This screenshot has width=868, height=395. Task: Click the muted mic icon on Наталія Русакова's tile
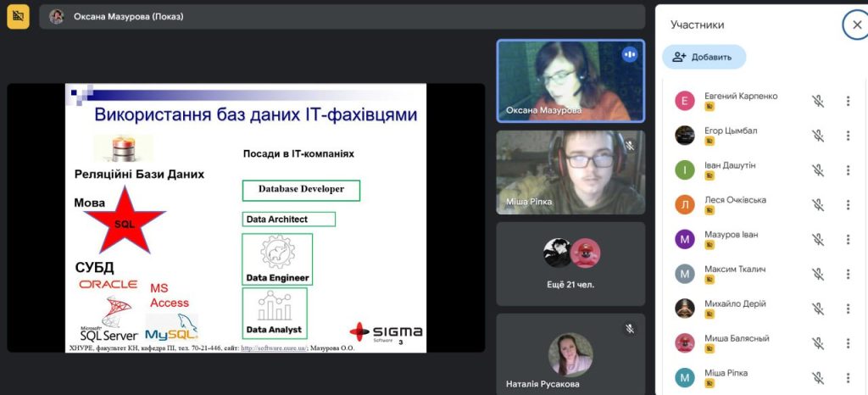coord(630,328)
